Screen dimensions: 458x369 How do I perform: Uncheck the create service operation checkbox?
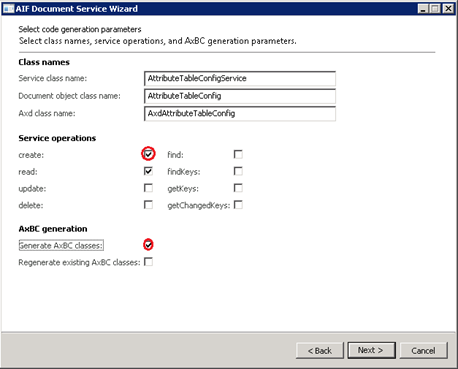[x=148, y=154]
